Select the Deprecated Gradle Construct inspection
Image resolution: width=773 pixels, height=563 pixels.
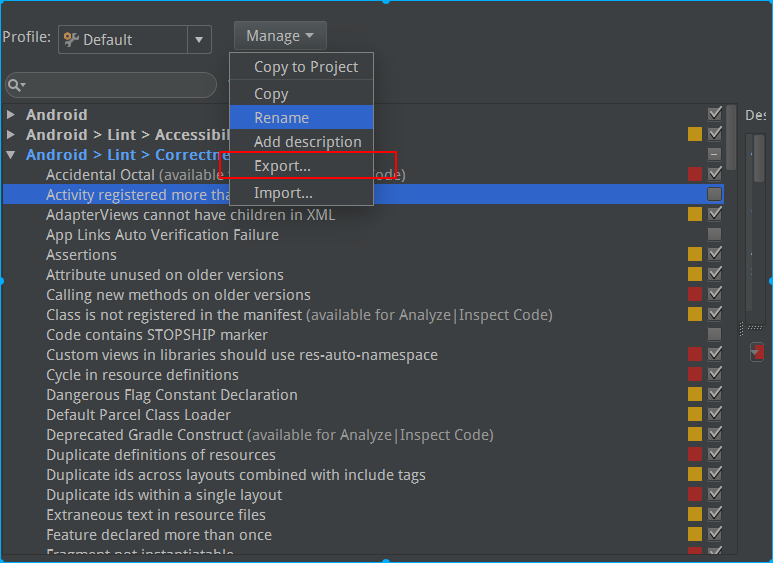click(145, 435)
